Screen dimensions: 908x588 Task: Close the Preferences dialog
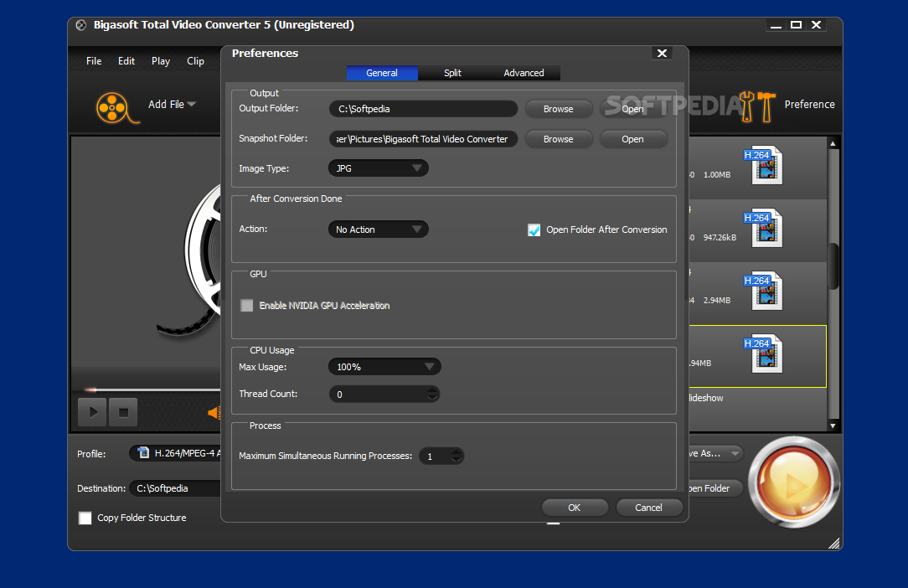(662, 54)
